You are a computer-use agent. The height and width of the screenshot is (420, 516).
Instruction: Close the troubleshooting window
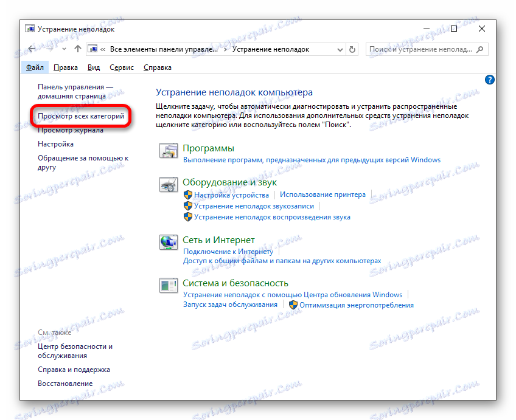pos(482,29)
